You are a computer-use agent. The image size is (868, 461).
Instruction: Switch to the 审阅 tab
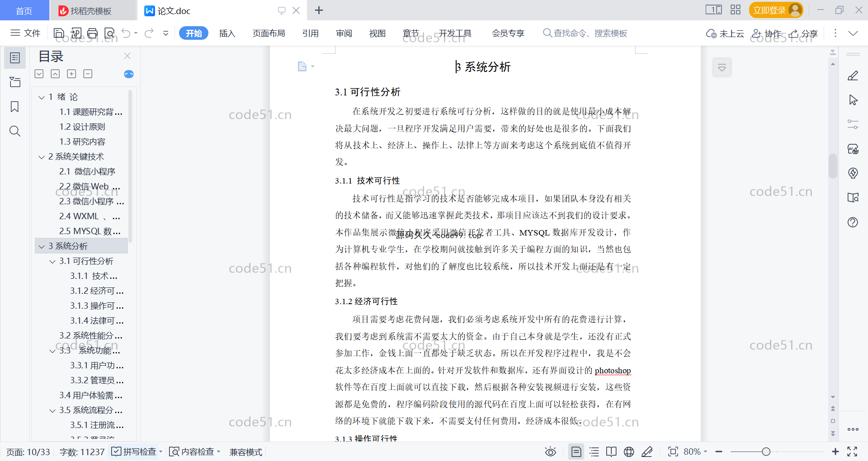(344, 33)
